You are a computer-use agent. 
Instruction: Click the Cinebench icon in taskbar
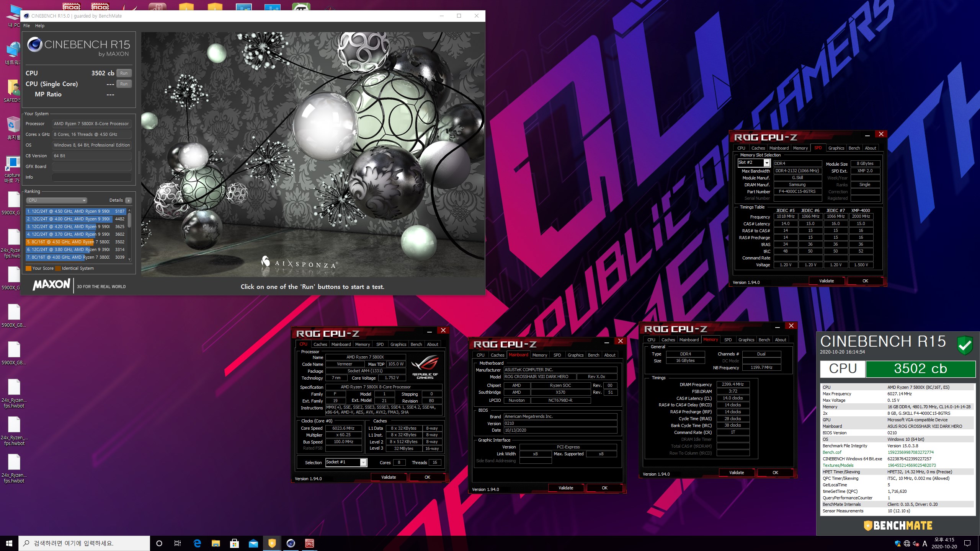[291, 543]
